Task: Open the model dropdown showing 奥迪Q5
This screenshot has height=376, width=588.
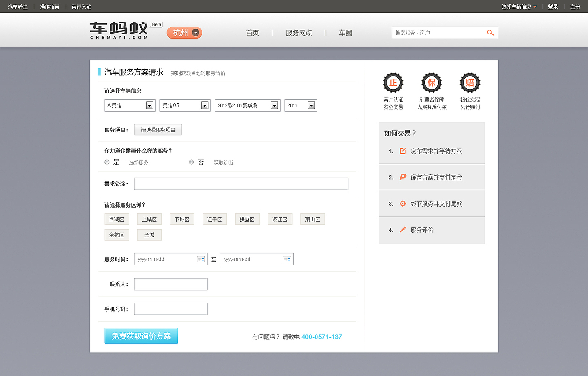Action: pyautogui.click(x=205, y=105)
